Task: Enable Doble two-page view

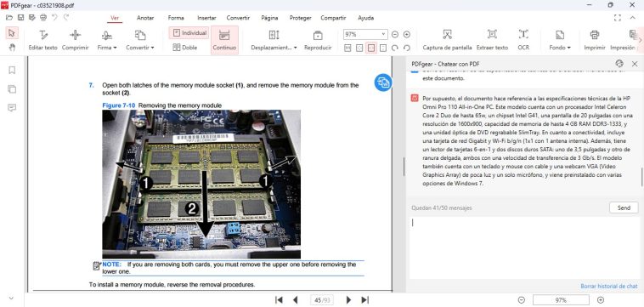Action: (185, 48)
